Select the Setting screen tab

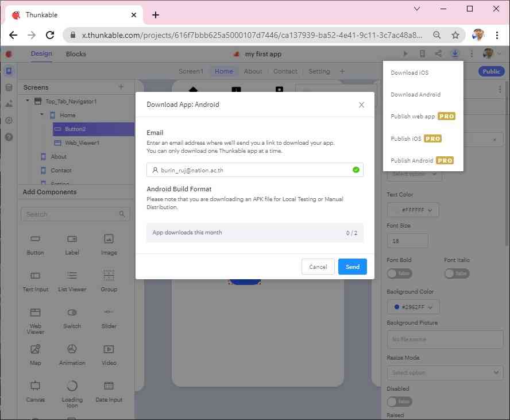click(x=319, y=71)
